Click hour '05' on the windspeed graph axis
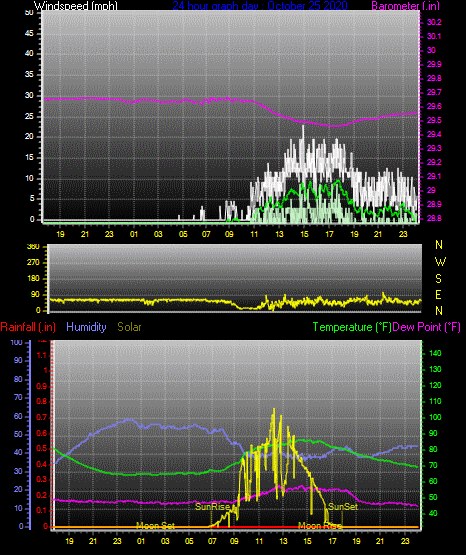466x555 pixels. tap(183, 234)
